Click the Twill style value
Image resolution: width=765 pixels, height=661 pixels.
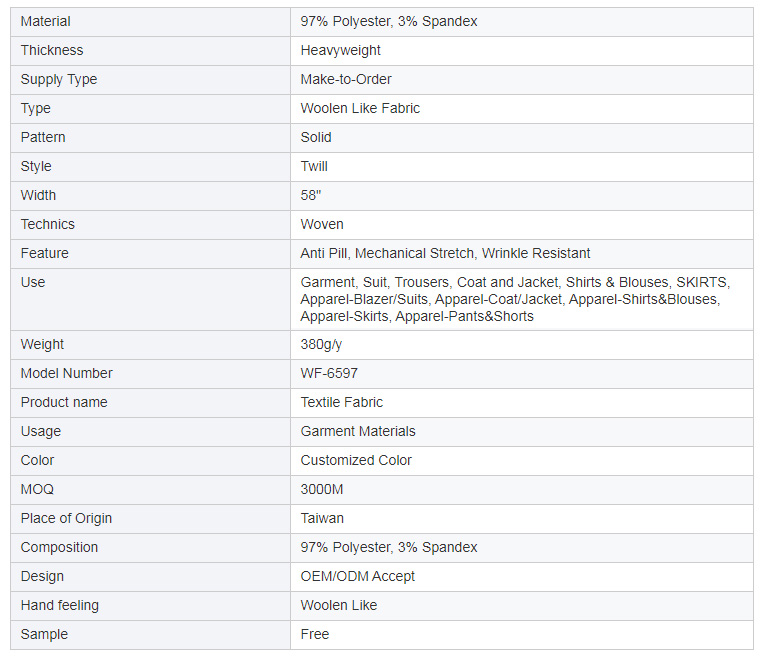coord(314,166)
